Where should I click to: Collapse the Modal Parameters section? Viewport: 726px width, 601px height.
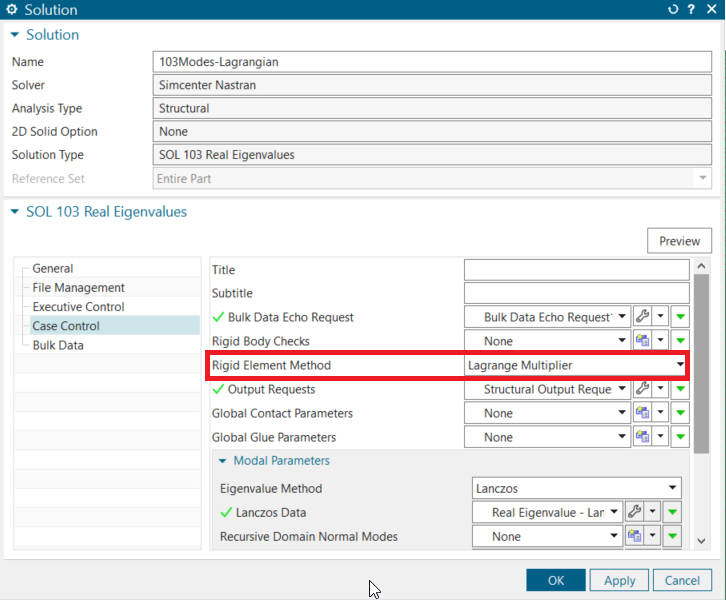coord(222,461)
